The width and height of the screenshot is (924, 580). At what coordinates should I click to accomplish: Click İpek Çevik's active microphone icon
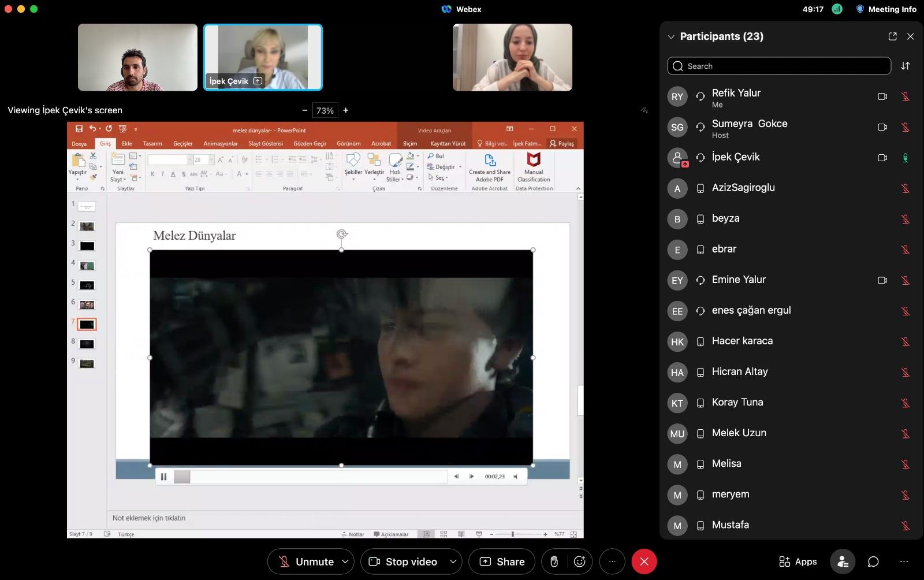tap(906, 158)
